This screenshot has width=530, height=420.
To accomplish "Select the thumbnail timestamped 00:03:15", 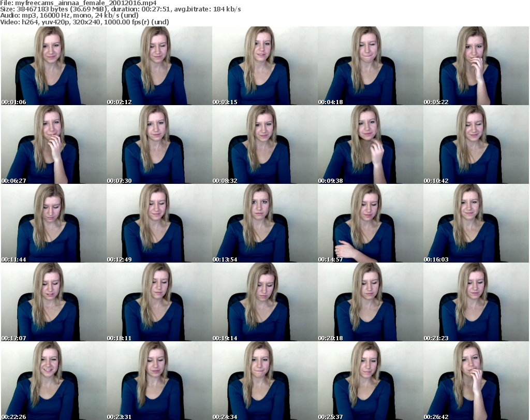I will click(x=265, y=66).
